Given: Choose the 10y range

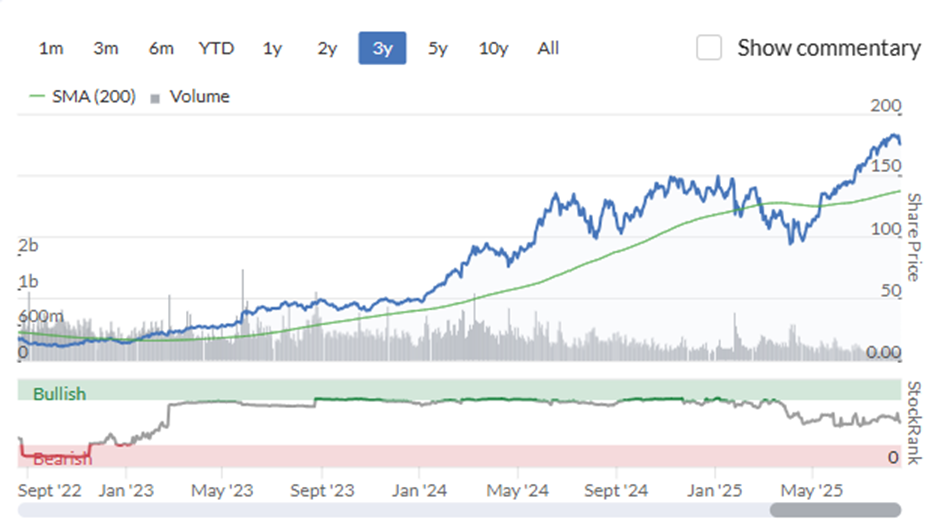Looking at the screenshot, I should [493, 49].
